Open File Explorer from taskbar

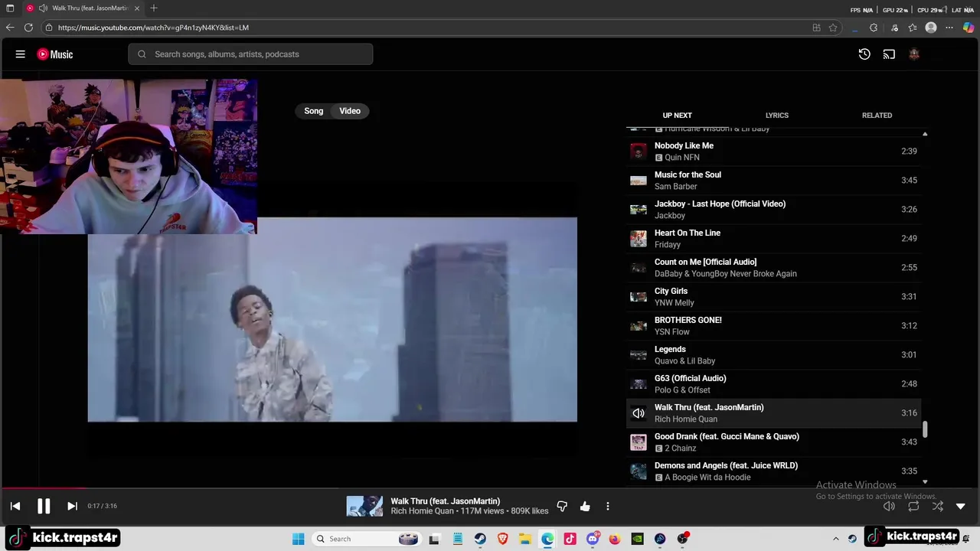pyautogui.click(x=525, y=539)
